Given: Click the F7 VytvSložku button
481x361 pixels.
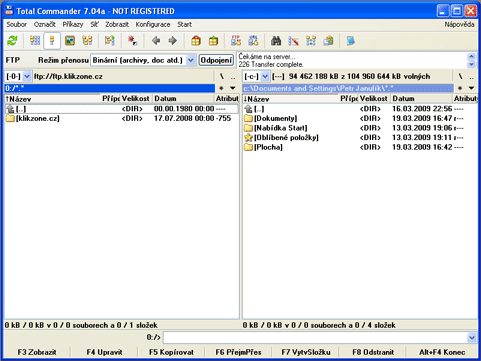Looking at the screenshot, I should 306,352.
